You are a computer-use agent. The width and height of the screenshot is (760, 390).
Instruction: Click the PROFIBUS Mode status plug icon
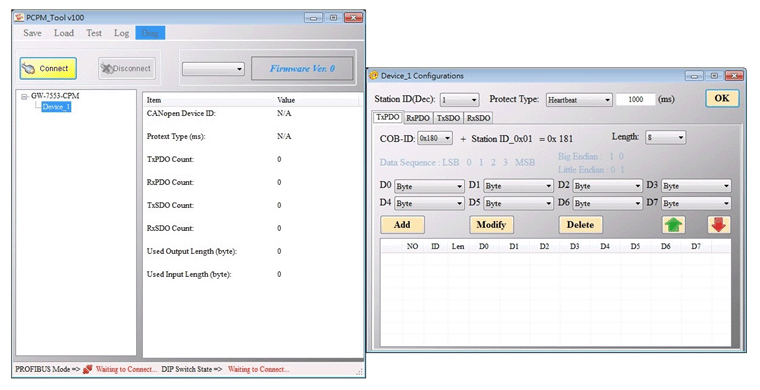point(87,369)
